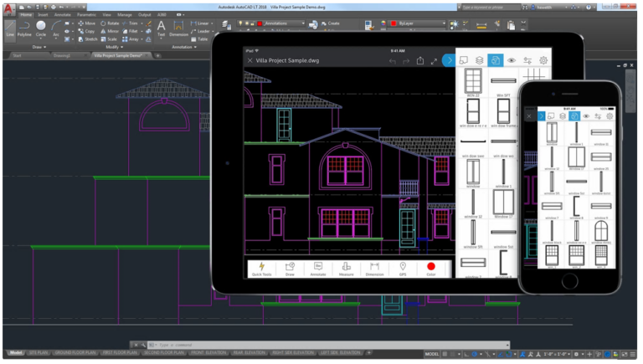This screenshot has height=364, width=643.
Task: Switch to the Parametric ribbon tab
Action: click(x=86, y=15)
